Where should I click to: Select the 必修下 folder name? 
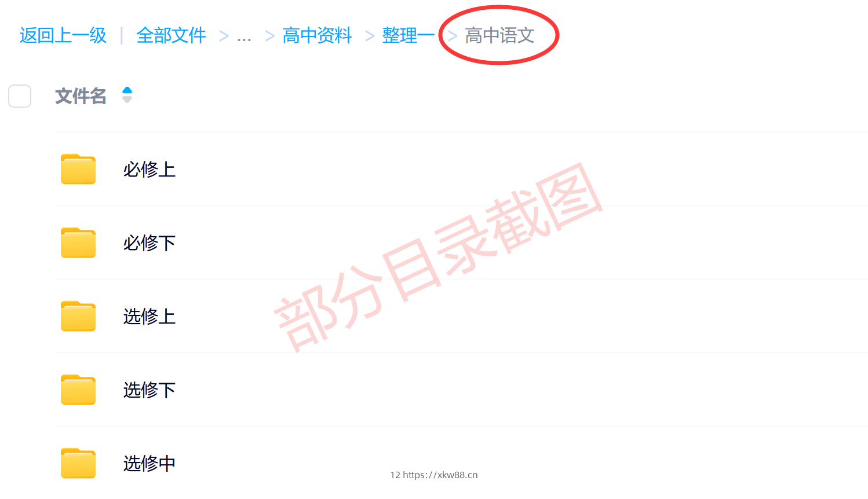click(x=149, y=243)
